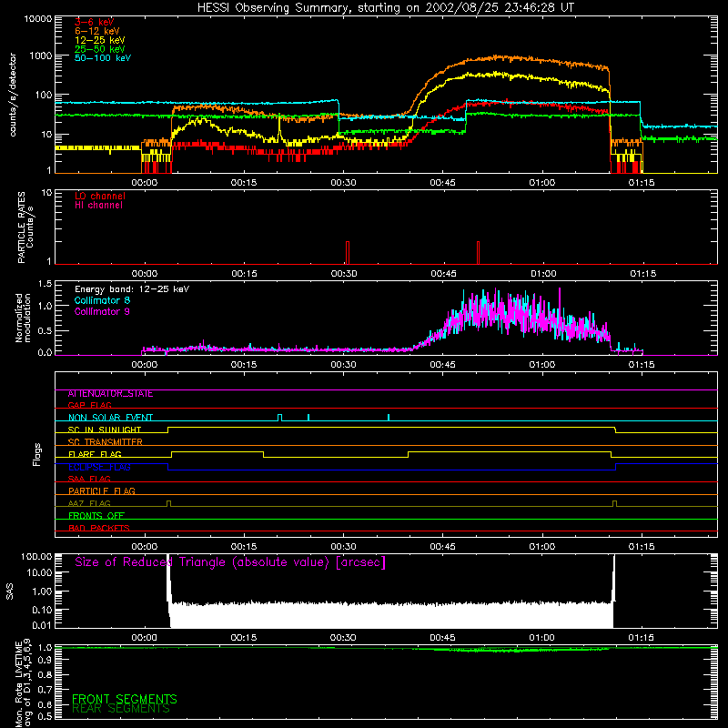Viewport: 728px width, 728px height.
Task: Select the Collimator 9 legend label
Action: (102, 311)
